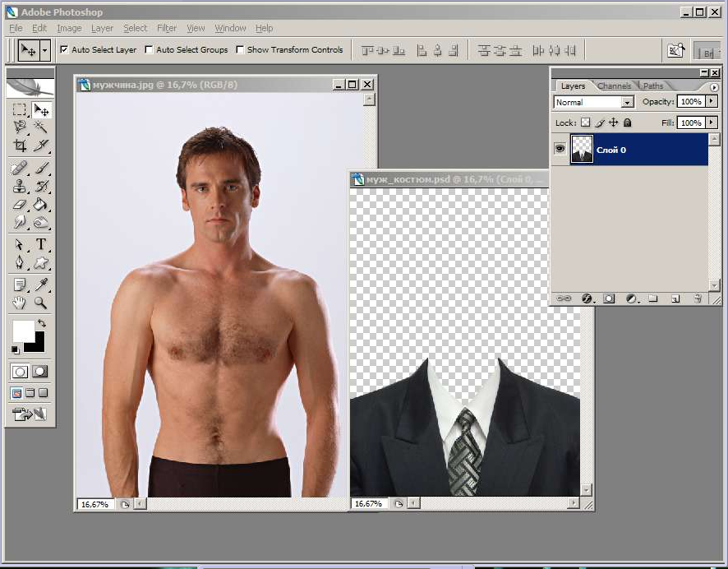This screenshot has height=569, width=728.
Task: Open the Layers panel flyout menu
Action: pyautogui.click(x=714, y=87)
